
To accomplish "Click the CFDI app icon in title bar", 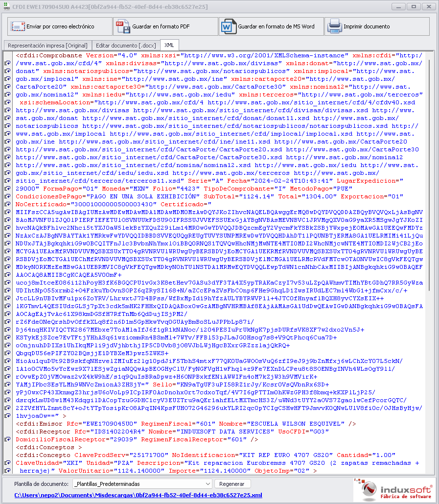I will 6,7.
